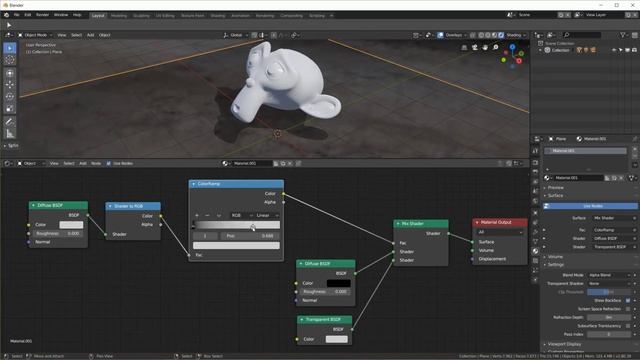Click the node editor pin icon
640x360 pixels.
[298, 163]
